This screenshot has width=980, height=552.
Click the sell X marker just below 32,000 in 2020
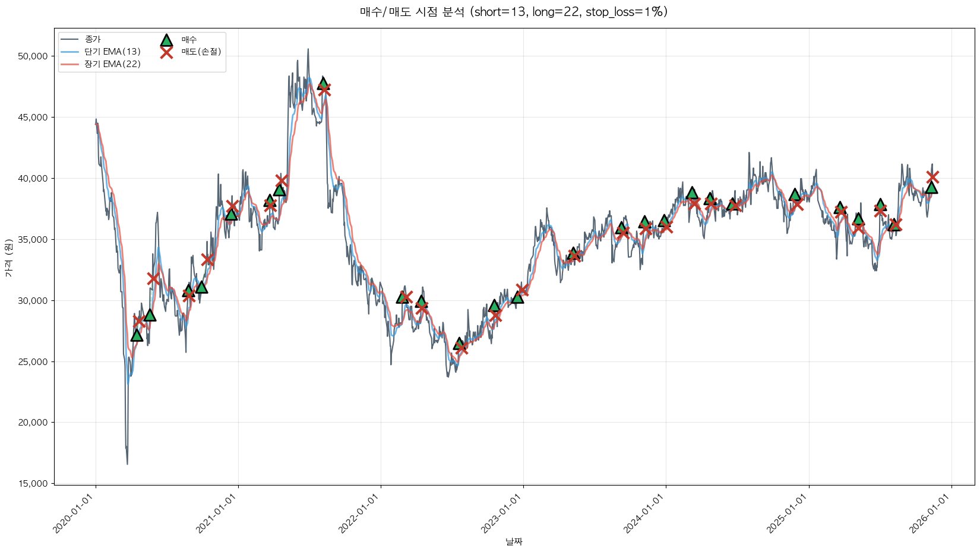[153, 278]
